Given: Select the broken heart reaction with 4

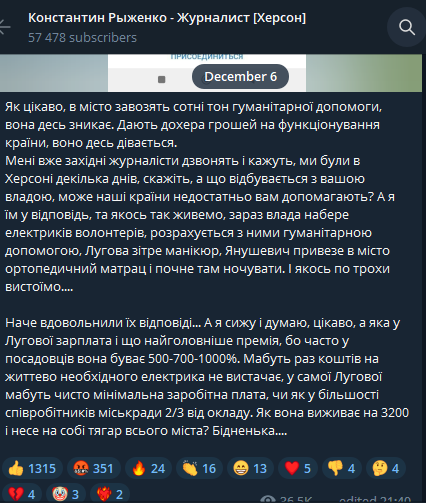Looking at the screenshot, I should (22, 493).
